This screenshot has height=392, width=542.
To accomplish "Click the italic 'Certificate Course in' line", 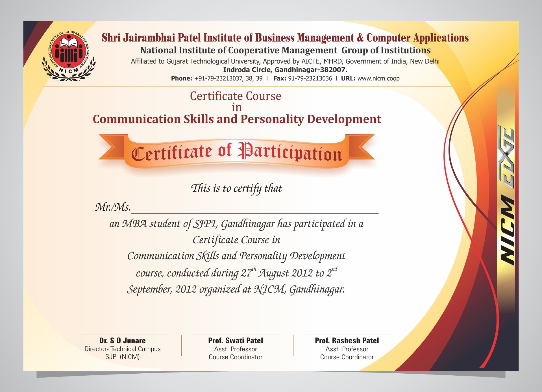I will [236, 240].
